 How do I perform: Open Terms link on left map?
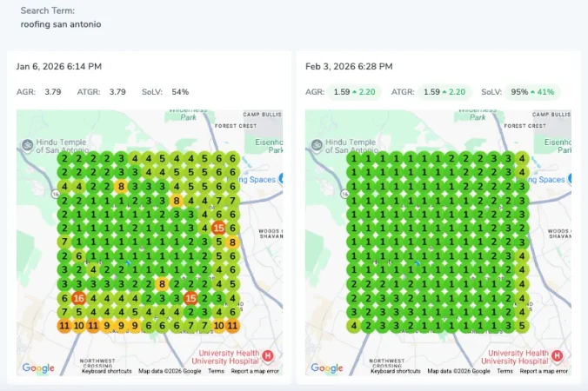pyautogui.click(x=216, y=371)
